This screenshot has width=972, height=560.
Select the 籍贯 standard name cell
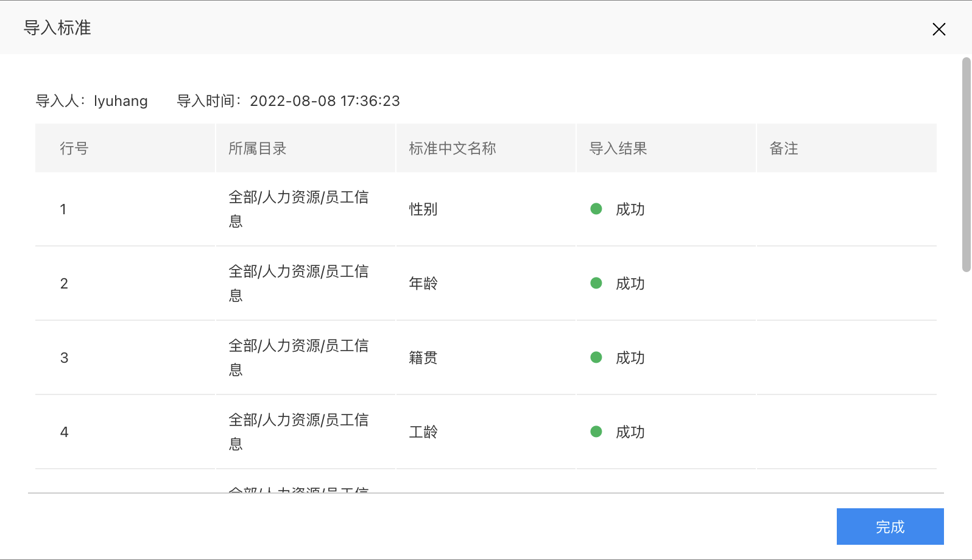[486, 358]
